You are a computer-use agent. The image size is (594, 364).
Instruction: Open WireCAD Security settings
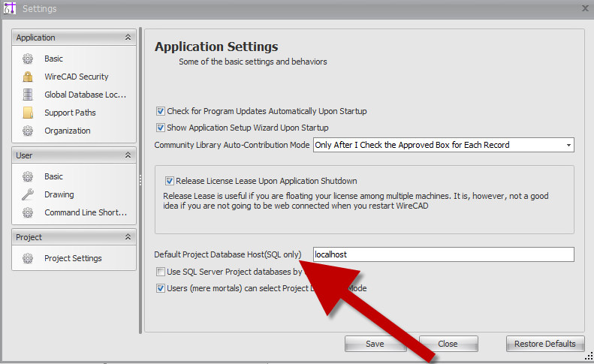pyautogui.click(x=77, y=77)
